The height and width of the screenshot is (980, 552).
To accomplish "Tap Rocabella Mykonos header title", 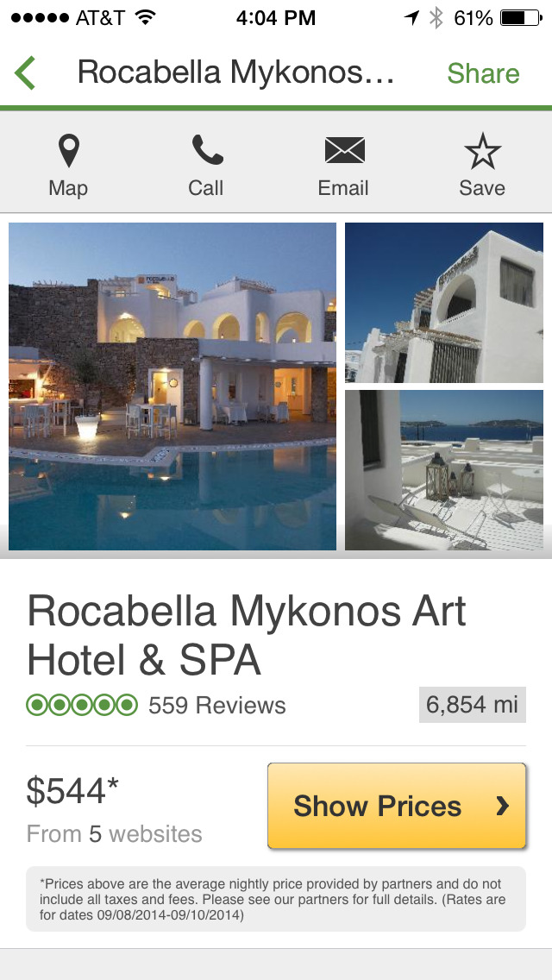I will pyautogui.click(x=235, y=72).
